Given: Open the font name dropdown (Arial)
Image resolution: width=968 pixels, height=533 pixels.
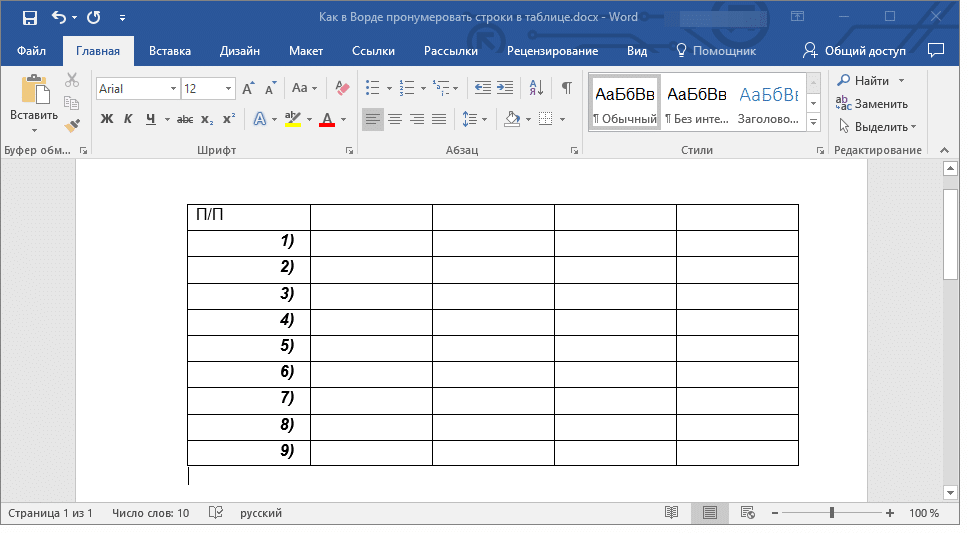Looking at the screenshot, I should tap(173, 89).
